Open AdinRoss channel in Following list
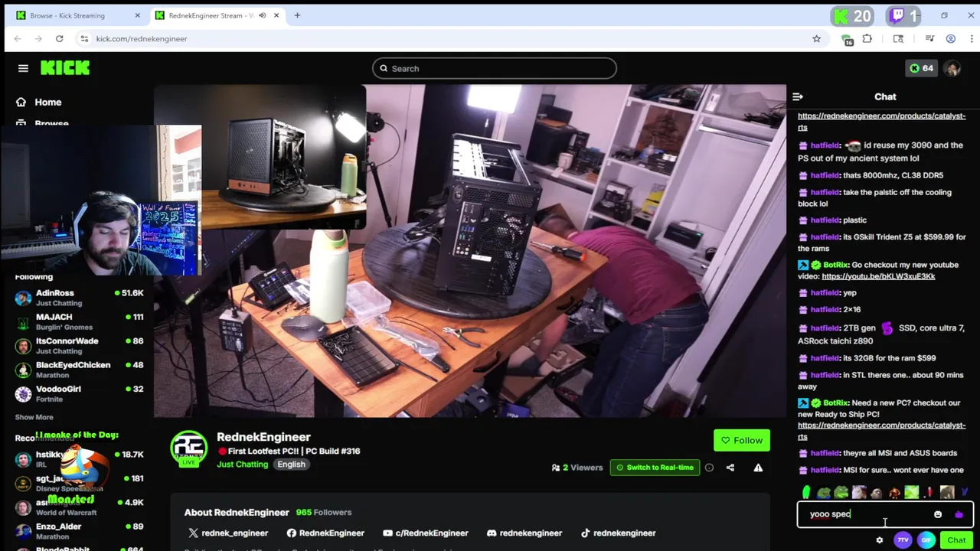The image size is (980, 551). click(x=79, y=298)
